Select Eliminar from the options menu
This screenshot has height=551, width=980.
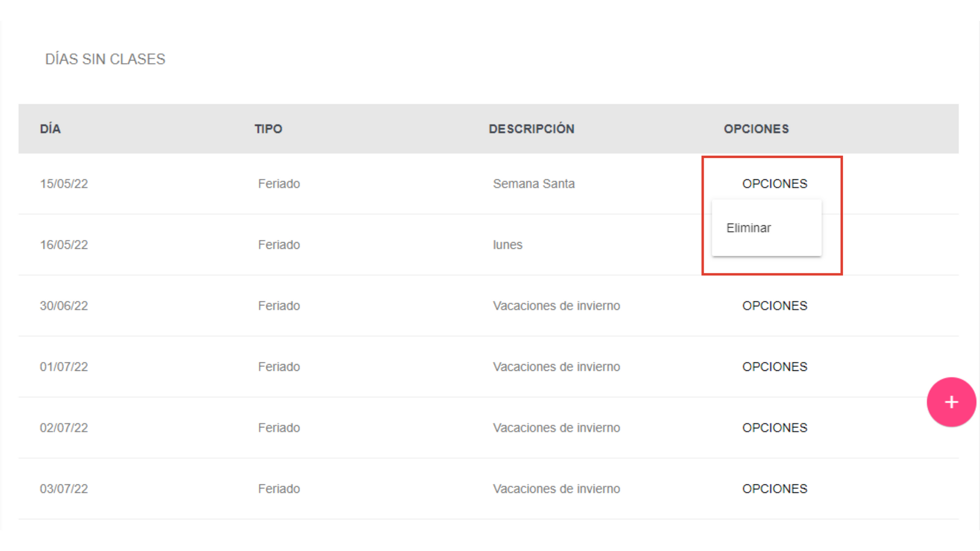[x=749, y=228]
